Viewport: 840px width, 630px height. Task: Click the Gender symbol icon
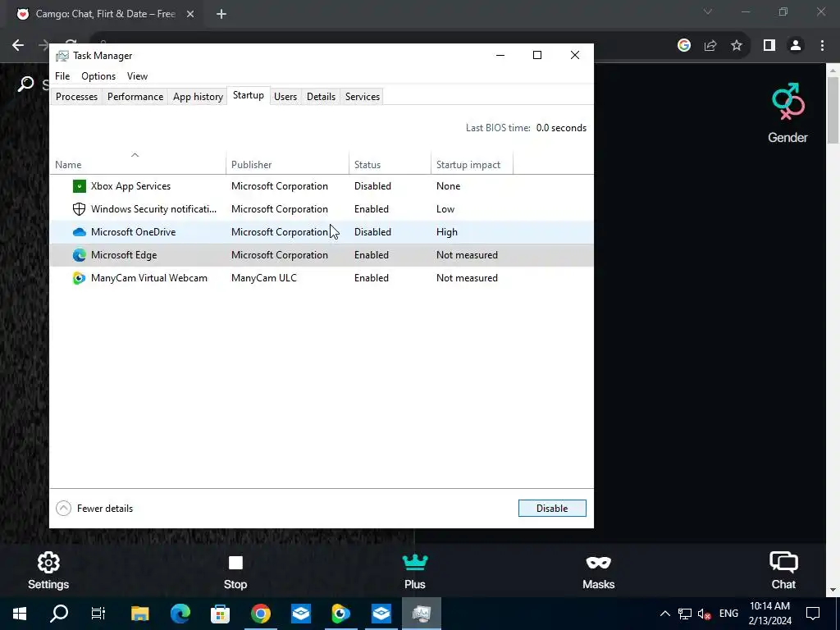tap(788, 102)
